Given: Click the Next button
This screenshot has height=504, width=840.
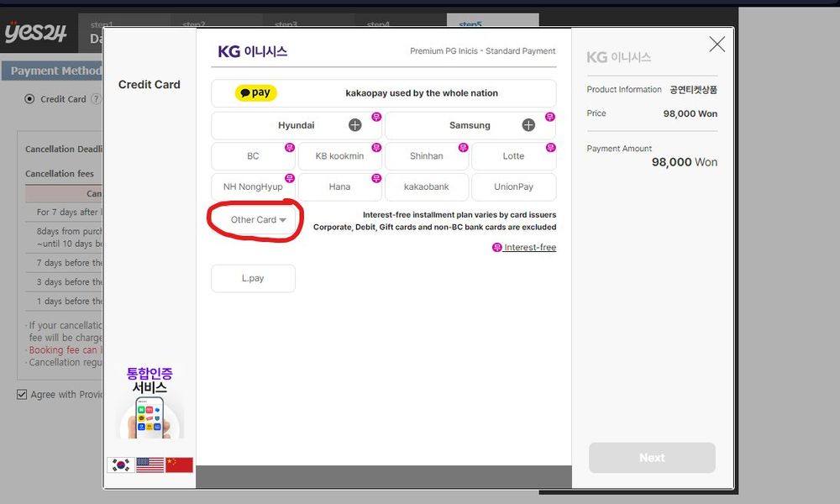Looking at the screenshot, I should click(652, 458).
